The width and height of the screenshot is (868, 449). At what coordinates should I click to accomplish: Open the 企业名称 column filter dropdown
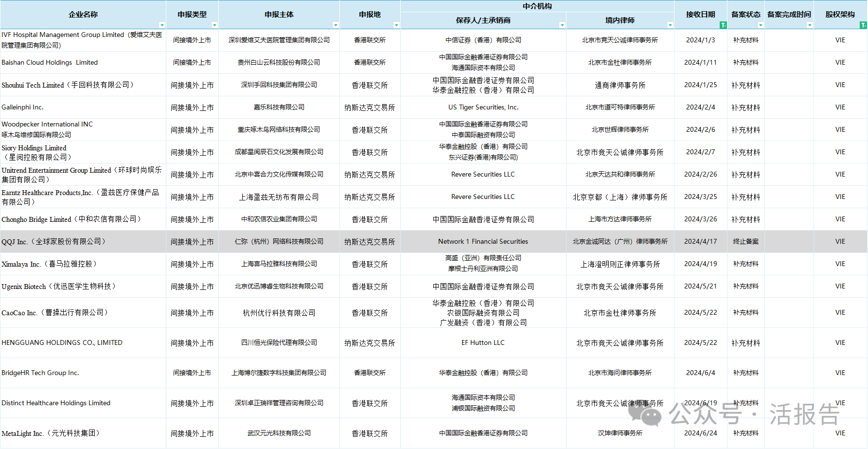[162, 25]
